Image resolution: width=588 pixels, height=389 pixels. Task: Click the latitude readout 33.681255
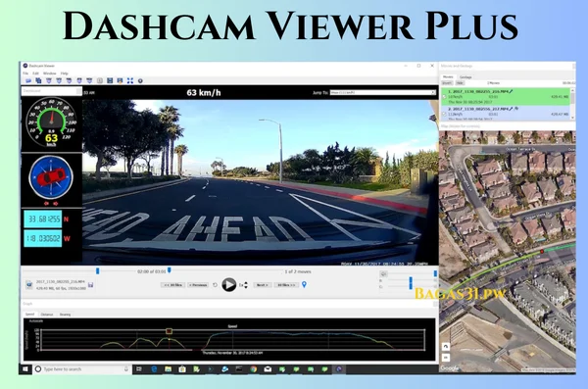click(43, 219)
